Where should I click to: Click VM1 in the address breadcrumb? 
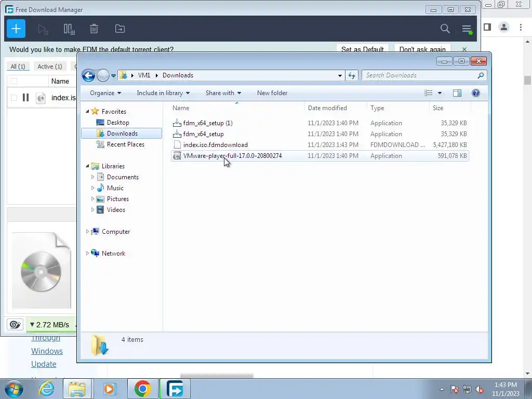point(144,75)
